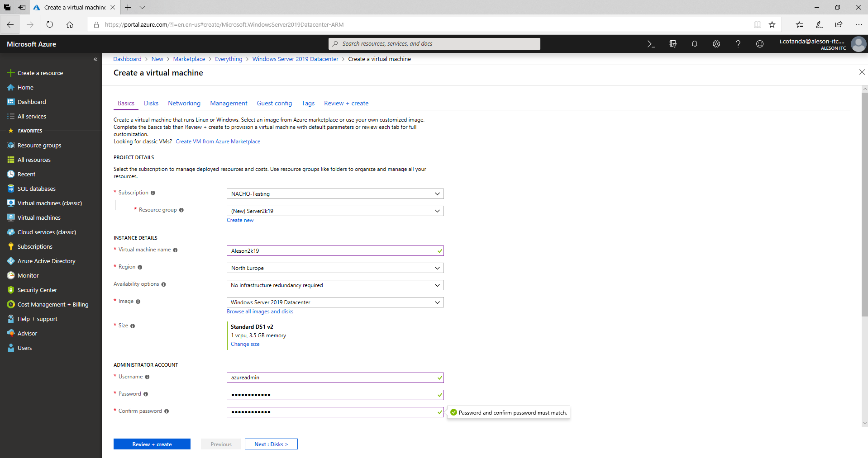Go to Dashboard breadcrumb
Viewport: 868px width, 458px height.
tap(127, 59)
